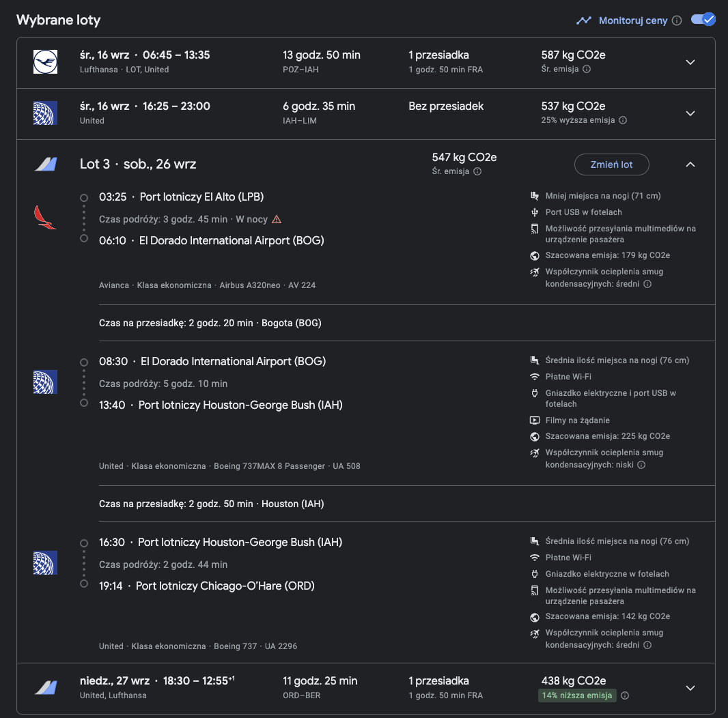
Task: Click the United logo on the IAH–LIM row
Action: pos(46,113)
